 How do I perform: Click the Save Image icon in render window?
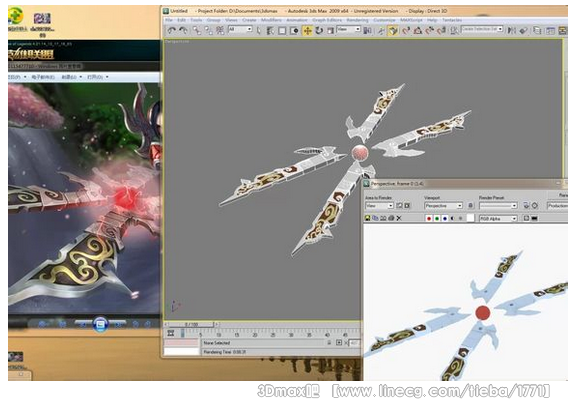[x=367, y=218]
